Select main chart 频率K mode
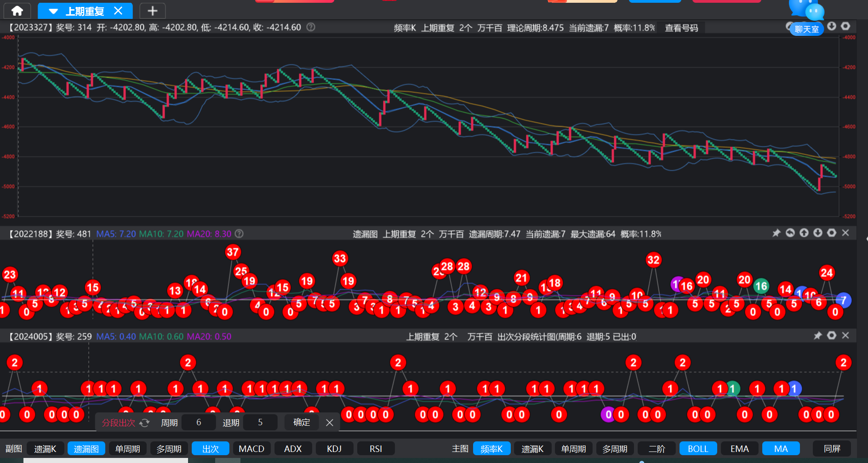This screenshot has height=463, width=868. pos(491,449)
